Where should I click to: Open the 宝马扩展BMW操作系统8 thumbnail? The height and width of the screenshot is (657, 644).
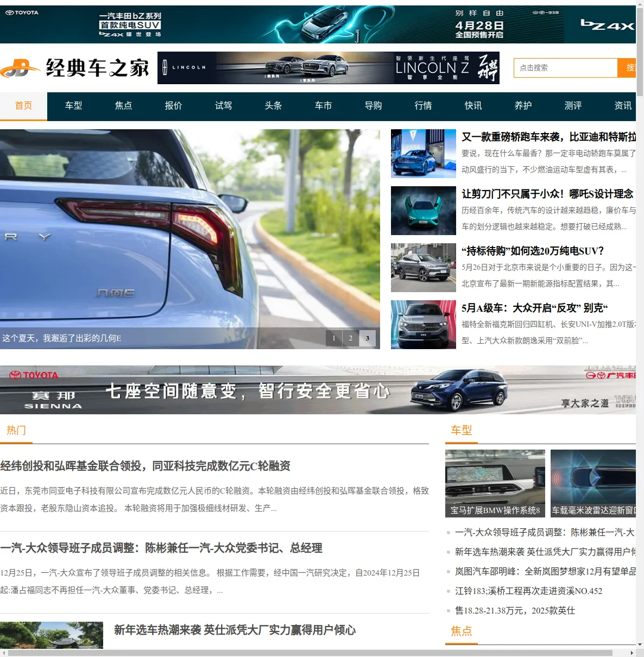[x=495, y=483]
